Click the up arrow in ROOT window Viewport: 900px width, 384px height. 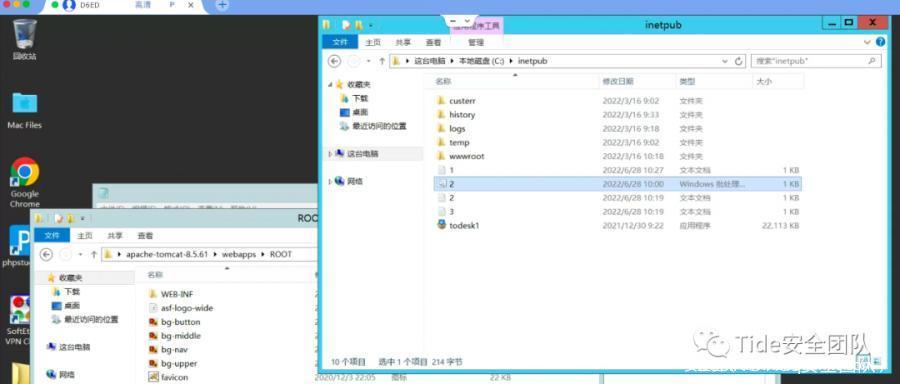coord(94,254)
